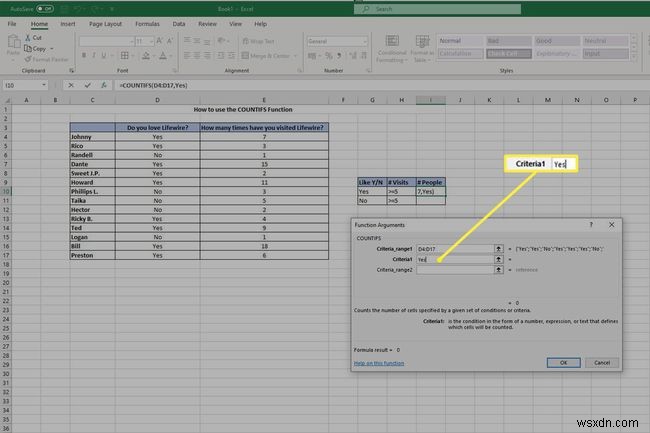Center cell text horizontally

pos(197,56)
